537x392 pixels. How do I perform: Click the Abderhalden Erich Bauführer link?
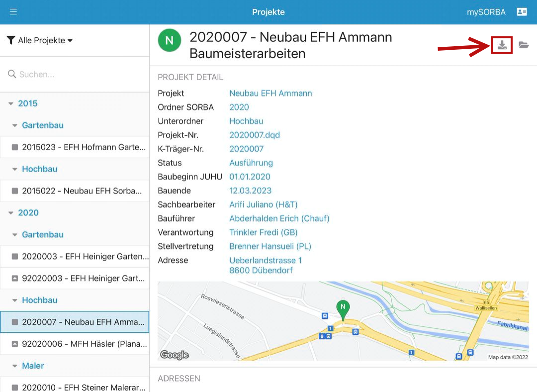tap(279, 218)
